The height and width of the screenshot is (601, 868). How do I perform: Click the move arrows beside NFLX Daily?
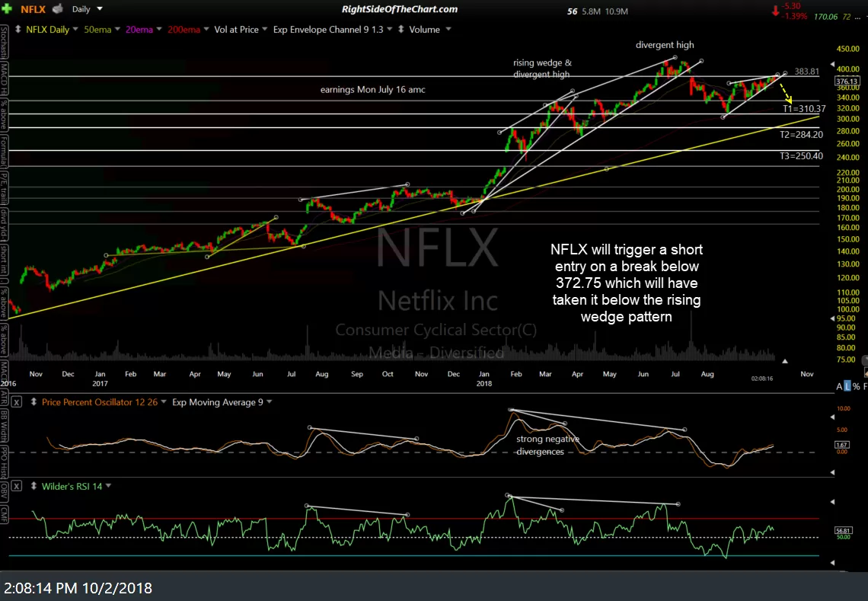tap(18, 30)
